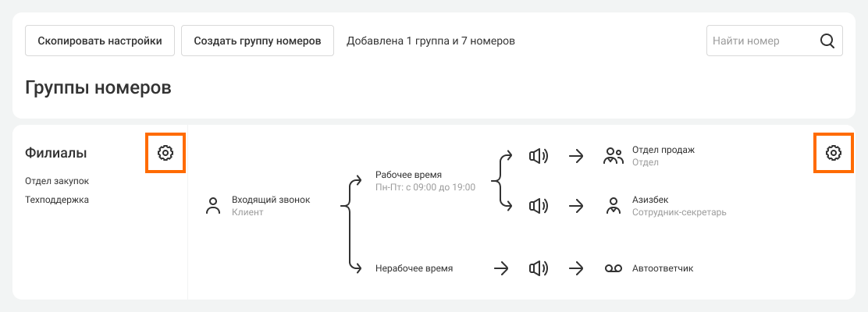868x312 pixels.
Task: Click the speaker icon before Автоответчик
Action: coord(539,268)
